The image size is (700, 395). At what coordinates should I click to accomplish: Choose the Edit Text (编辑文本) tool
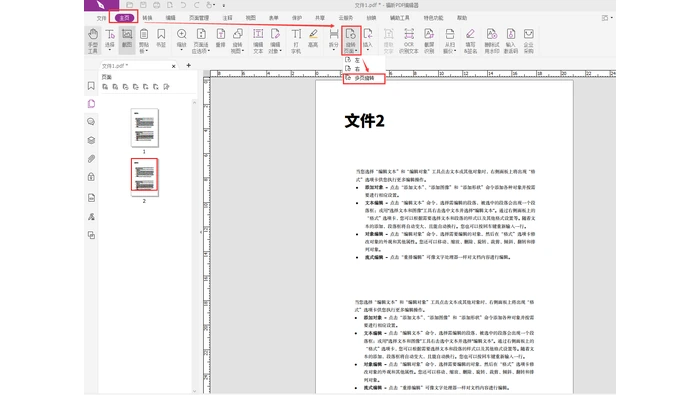tap(258, 41)
